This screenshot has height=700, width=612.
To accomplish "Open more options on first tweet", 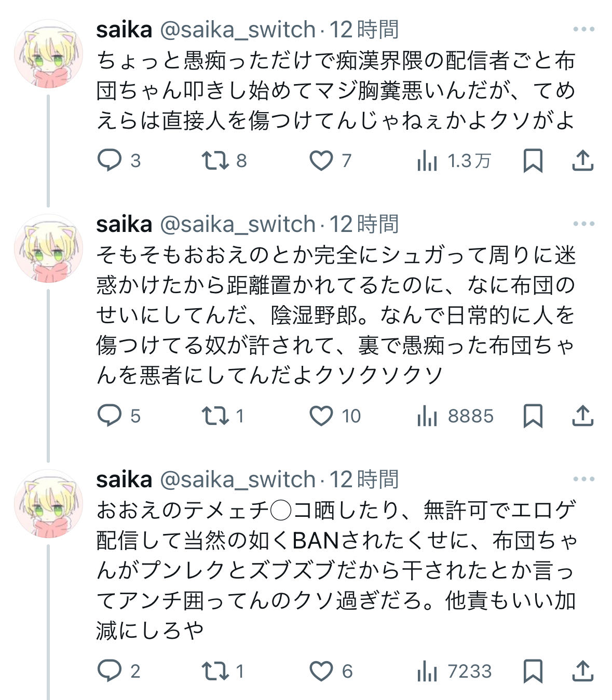I will click(583, 30).
